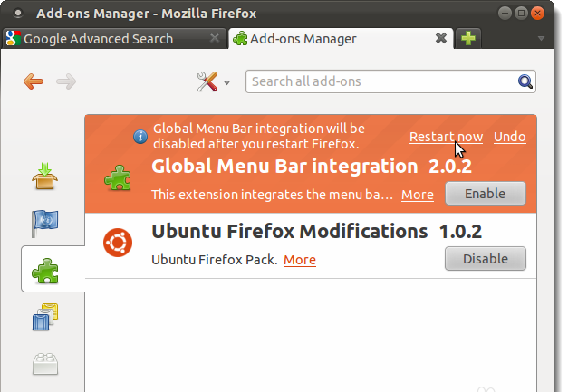The width and height of the screenshot is (568, 392).
Task: Open the Plugins sidebar category
Action: (x=45, y=364)
